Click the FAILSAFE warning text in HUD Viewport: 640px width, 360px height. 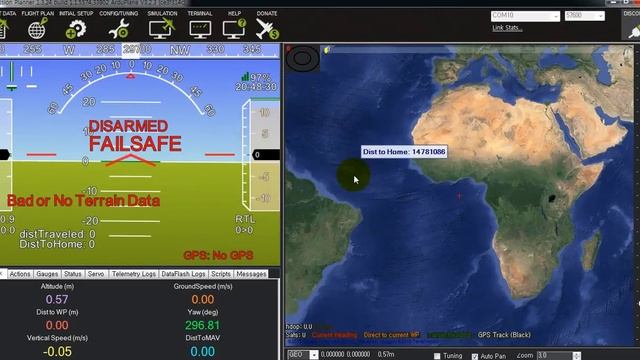tap(135, 144)
